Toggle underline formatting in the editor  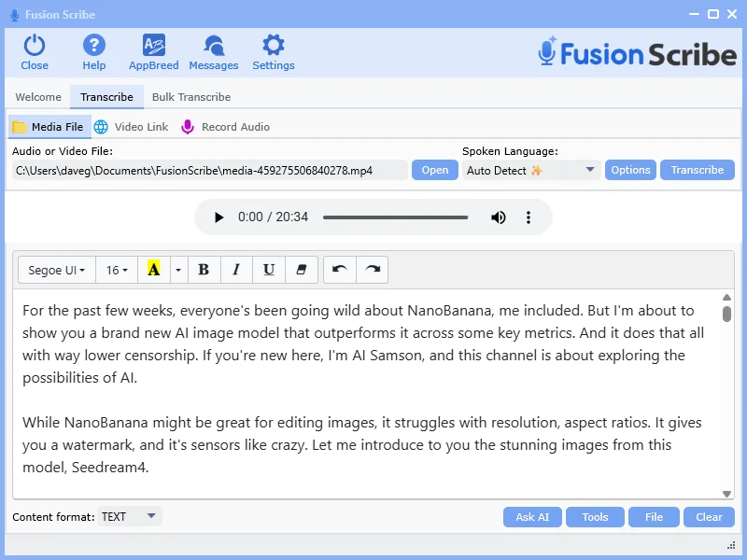(268, 270)
